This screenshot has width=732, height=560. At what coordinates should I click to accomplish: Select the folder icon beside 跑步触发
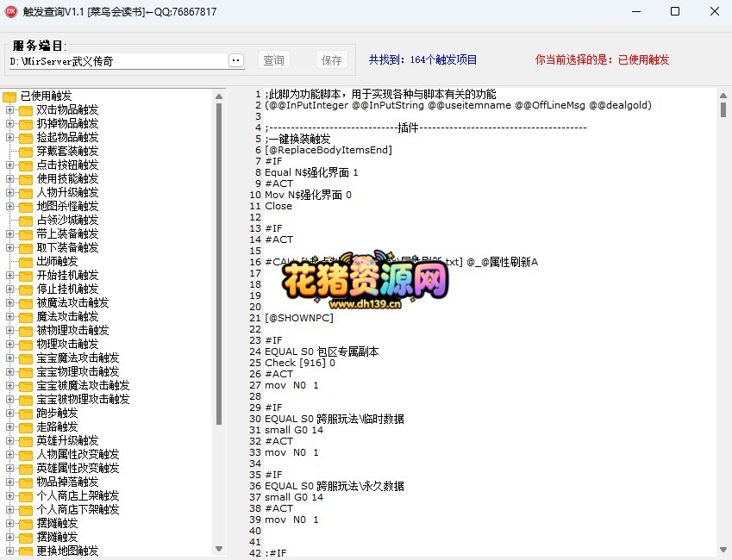click(x=26, y=414)
